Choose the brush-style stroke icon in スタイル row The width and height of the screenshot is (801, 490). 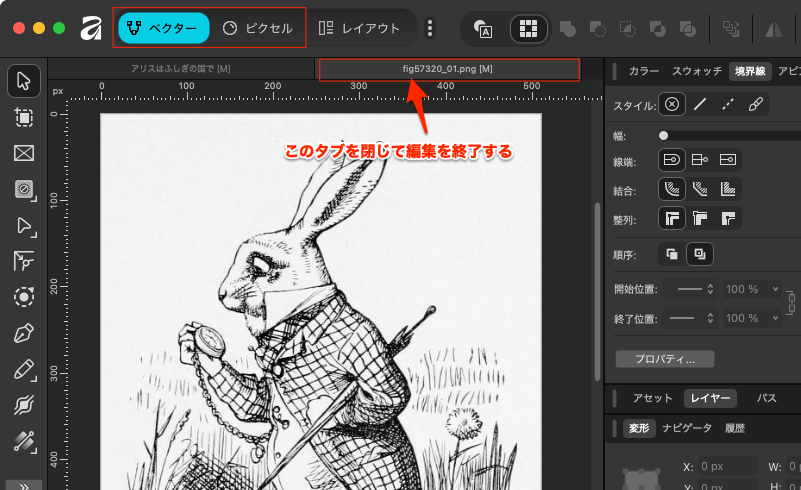(x=756, y=104)
